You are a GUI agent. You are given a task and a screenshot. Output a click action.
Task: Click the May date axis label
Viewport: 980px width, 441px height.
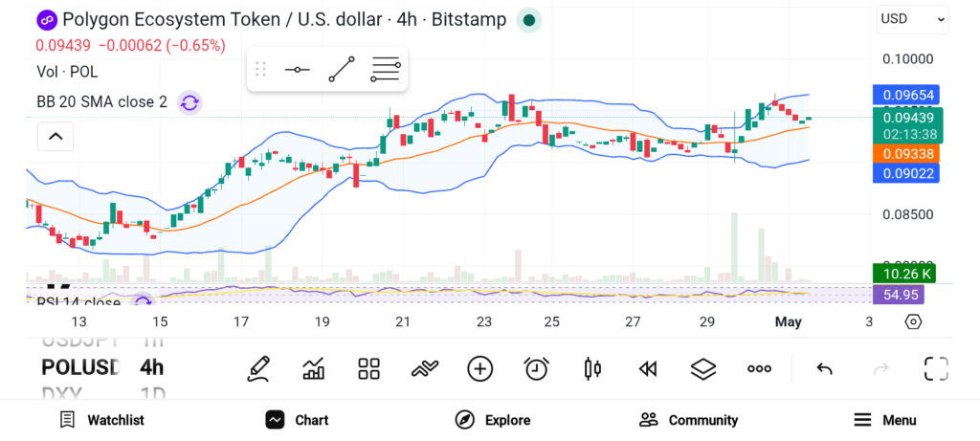pyautogui.click(x=788, y=321)
